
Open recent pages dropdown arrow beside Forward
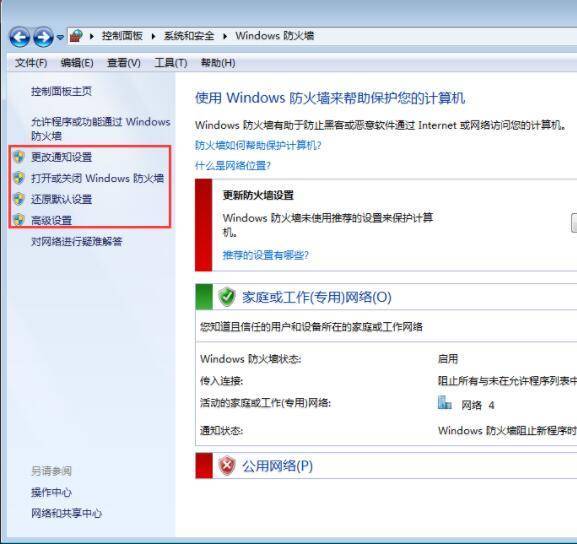60,37
